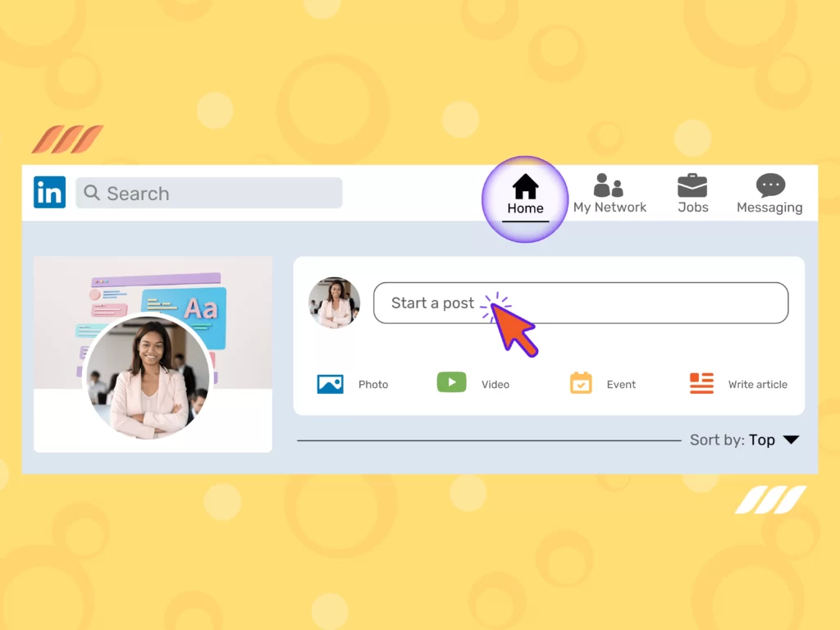Open Messaging via the speech bubble icon
Screen dimensions: 840x630
[x=769, y=186]
